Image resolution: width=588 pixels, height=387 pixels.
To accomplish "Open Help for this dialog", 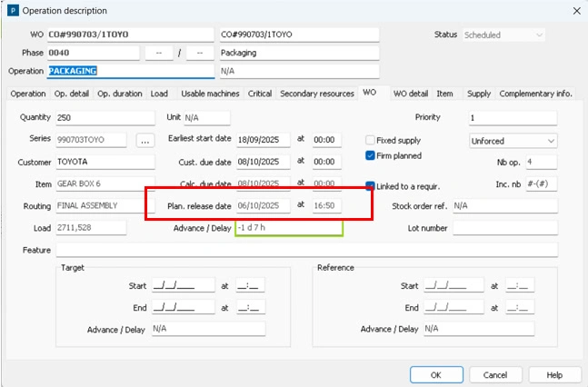I will (554, 374).
